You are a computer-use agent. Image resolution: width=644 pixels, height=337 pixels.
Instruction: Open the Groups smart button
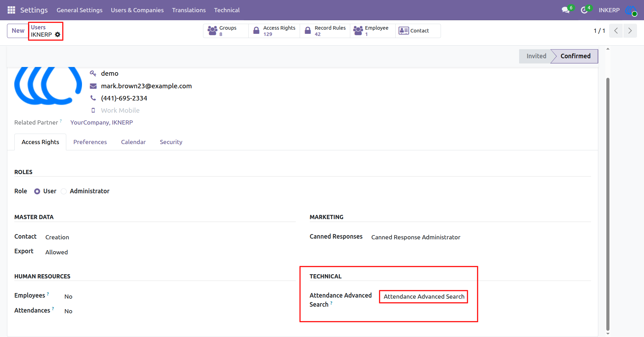point(226,31)
